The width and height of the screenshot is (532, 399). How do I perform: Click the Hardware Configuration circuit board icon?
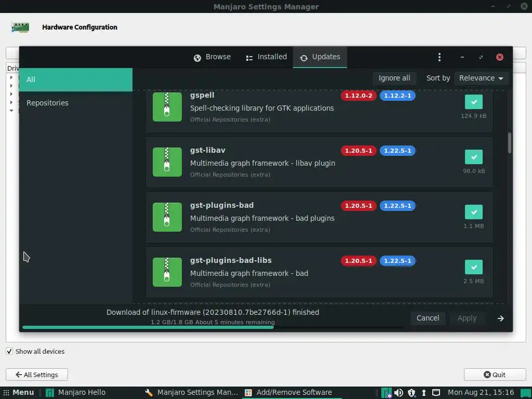(x=20, y=27)
